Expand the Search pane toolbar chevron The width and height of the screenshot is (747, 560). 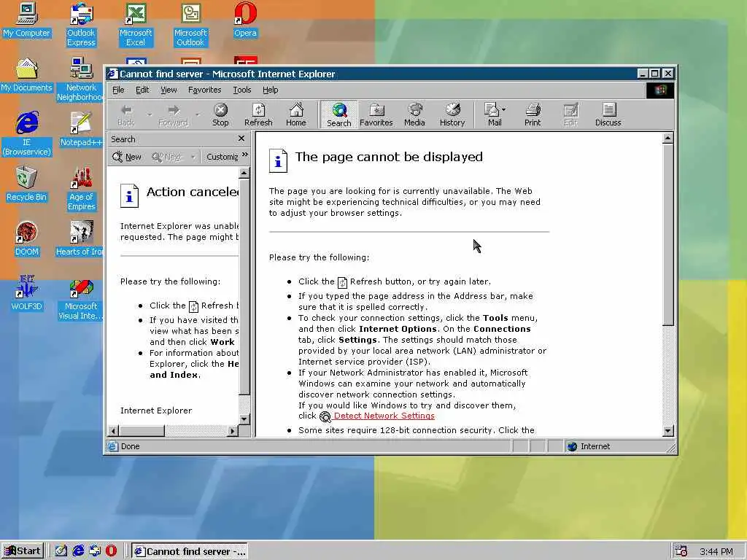pos(245,155)
